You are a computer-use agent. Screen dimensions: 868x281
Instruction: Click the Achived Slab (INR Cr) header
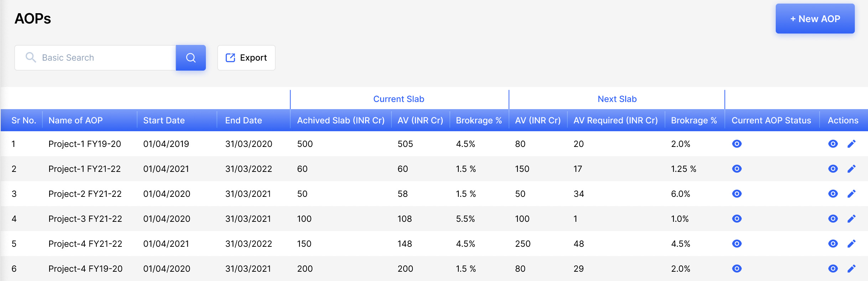click(x=341, y=121)
